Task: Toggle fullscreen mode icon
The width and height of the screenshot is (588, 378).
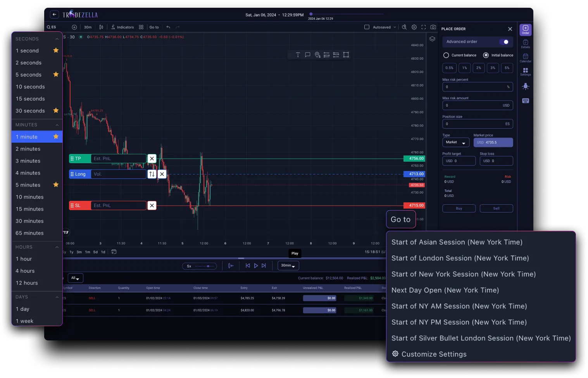Action: [424, 27]
